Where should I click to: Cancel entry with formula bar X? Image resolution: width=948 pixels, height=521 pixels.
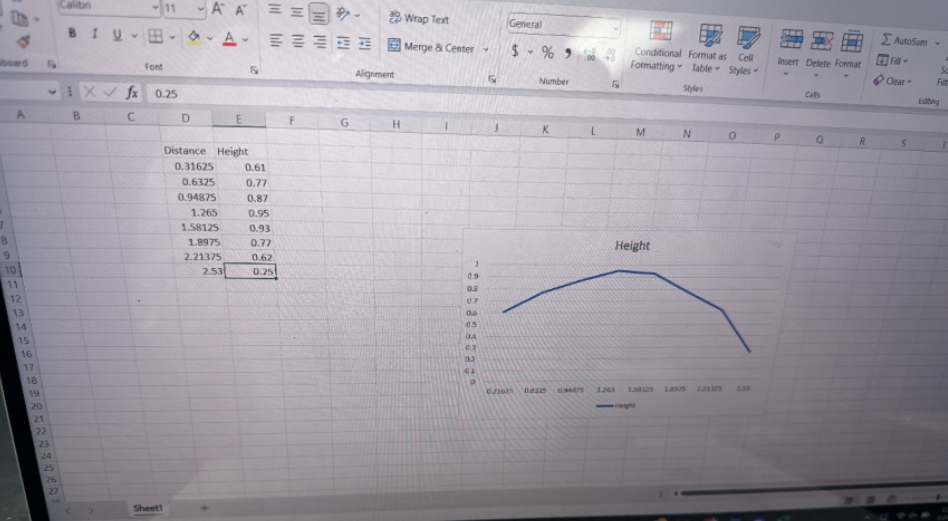89,92
